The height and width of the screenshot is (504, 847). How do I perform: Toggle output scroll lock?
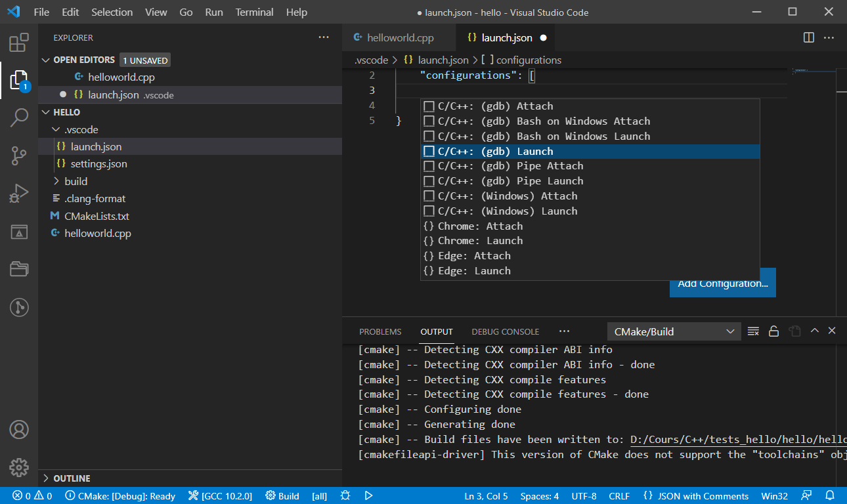tap(774, 331)
